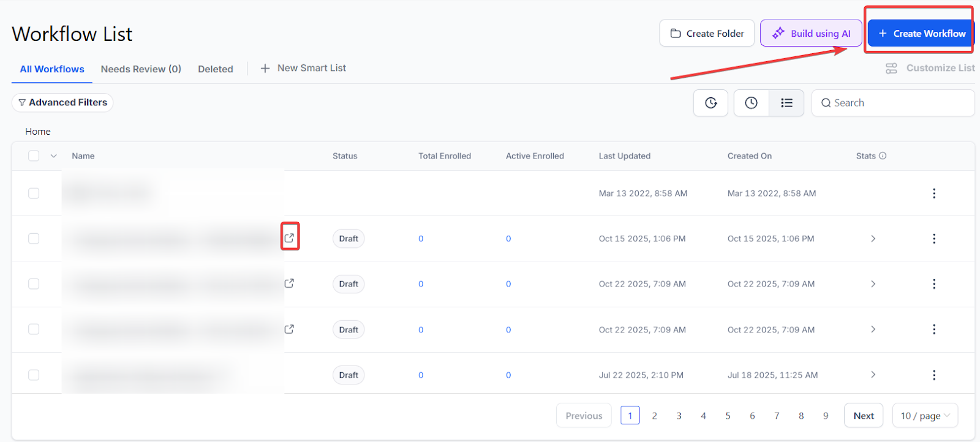This screenshot has width=980, height=442.
Task: Expand the bulk select chevron next to the header checkbox
Action: point(54,156)
